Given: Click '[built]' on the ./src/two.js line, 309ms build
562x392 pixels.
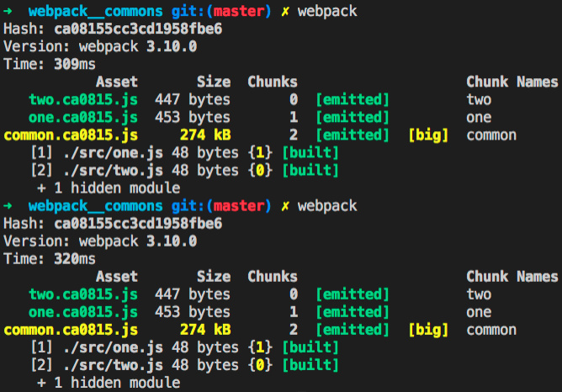Looking at the screenshot, I should (x=310, y=171).
